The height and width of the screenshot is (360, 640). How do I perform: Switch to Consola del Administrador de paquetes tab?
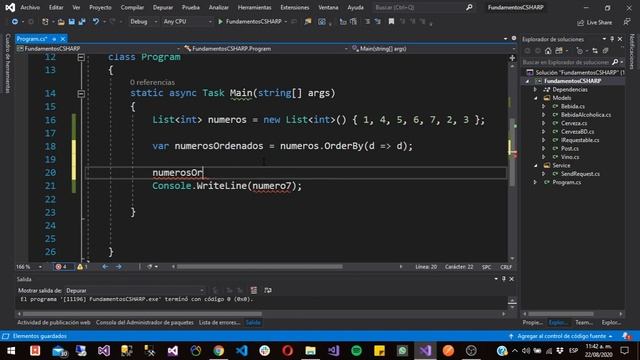tap(144, 322)
